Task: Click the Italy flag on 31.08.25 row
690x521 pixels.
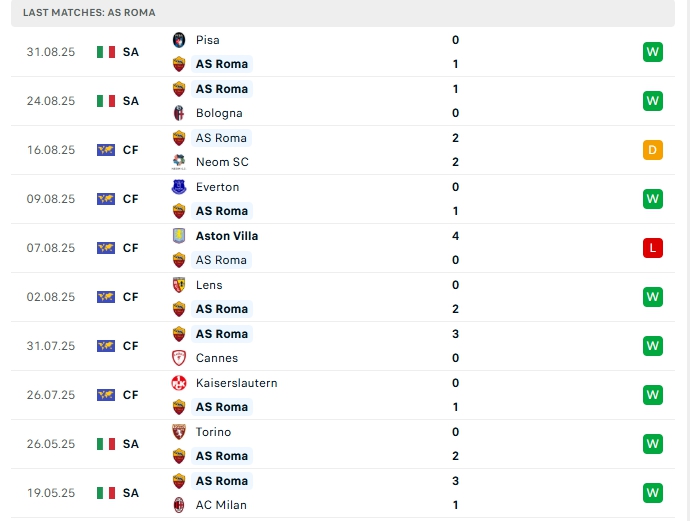Action: [x=106, y=52]
